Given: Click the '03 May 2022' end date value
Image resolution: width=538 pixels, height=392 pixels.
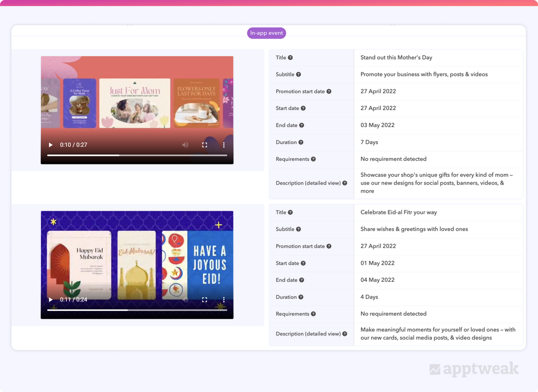Looking at the screenshot, I should (x=377, y=125).
